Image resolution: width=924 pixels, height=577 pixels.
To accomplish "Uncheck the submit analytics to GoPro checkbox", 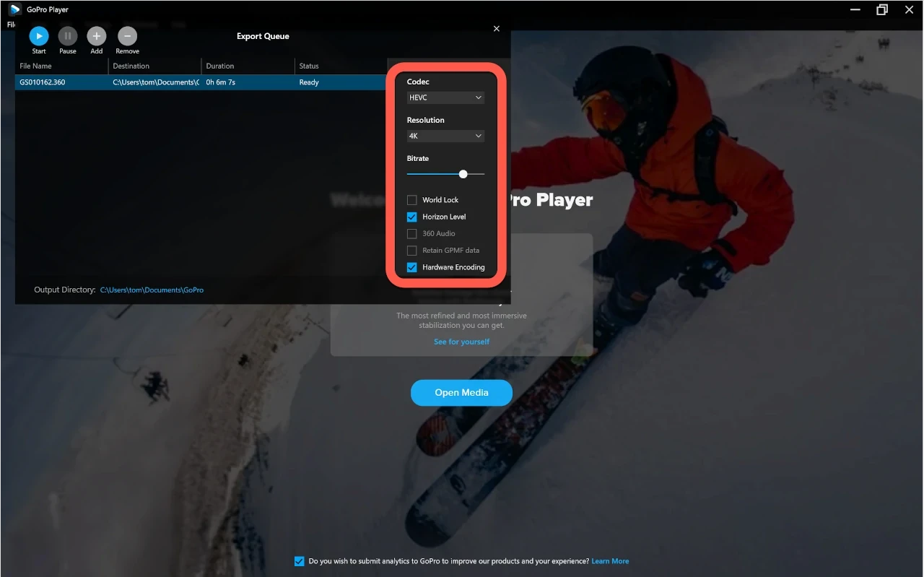I will (300, 561).
